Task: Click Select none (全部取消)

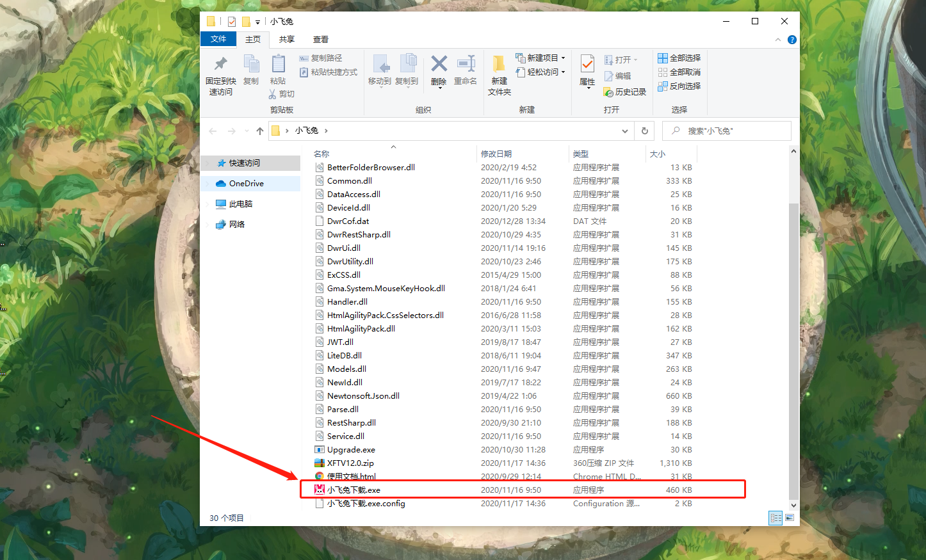Action: [679, 72]
